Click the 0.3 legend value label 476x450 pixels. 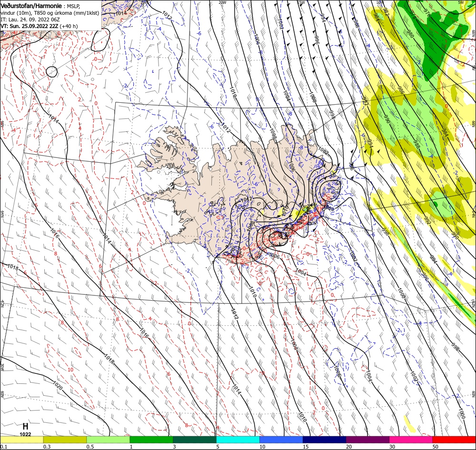point(47,447)
